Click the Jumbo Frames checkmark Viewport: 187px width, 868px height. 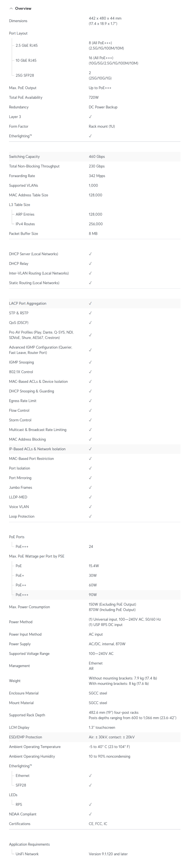click(90, 487)
